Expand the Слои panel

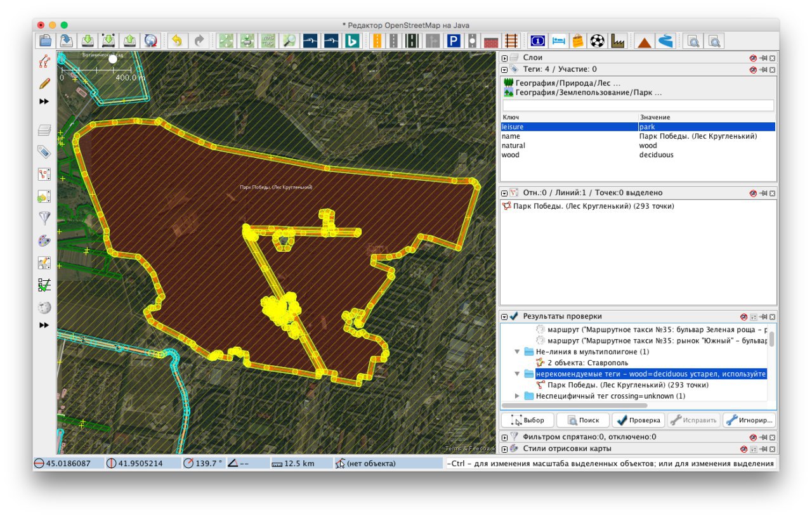click(504, 58)
